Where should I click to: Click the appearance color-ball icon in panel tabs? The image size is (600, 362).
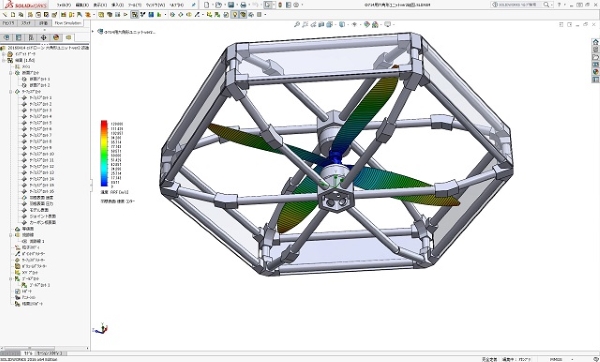pyautogui.click(x=56, y=38)
